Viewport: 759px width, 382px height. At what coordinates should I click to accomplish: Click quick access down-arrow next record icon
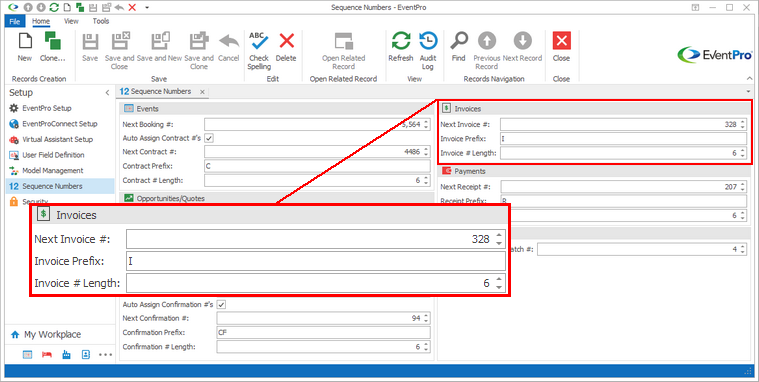click(41, 7)
